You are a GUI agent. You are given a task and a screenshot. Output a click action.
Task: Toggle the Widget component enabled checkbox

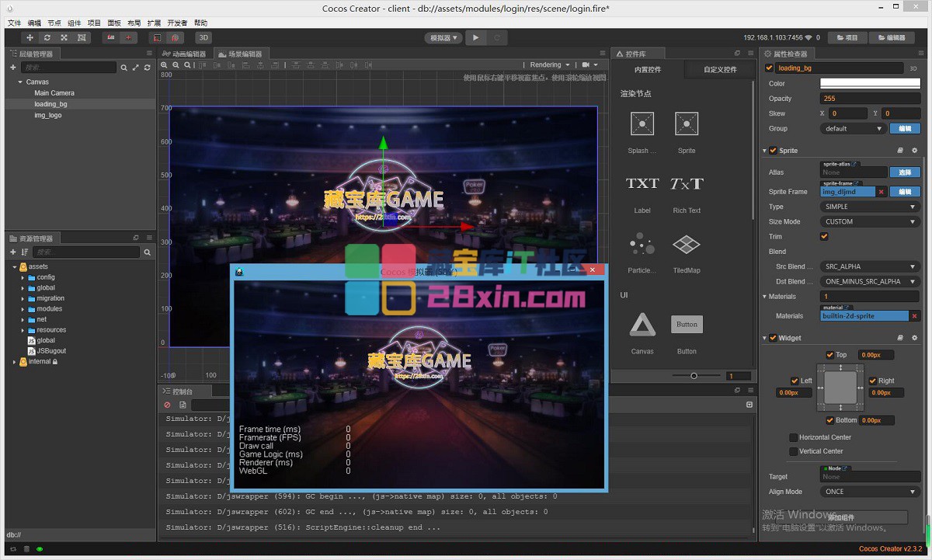tap(773, 339)
